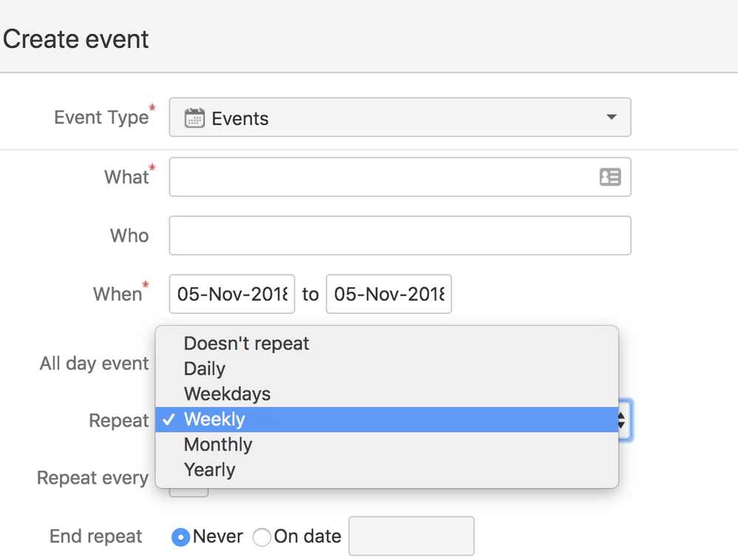Select the Never radio button
This screenshot has width=738, height=560.
[x=180, y=537]
